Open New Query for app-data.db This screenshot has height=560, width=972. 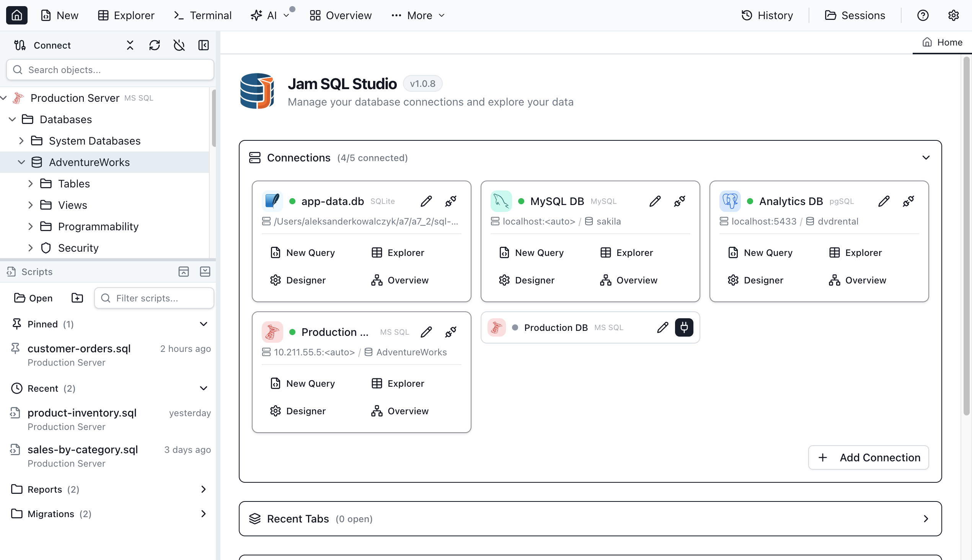pyautogui.click(x=303, y=253)
